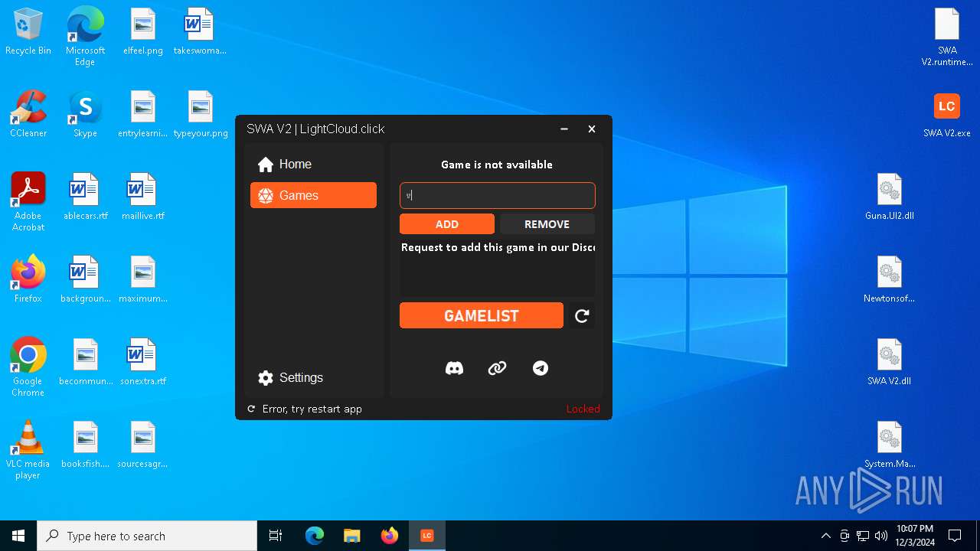Select the Games sidebar item
Screen dimensions: 980x551
(x=313, y=195)
